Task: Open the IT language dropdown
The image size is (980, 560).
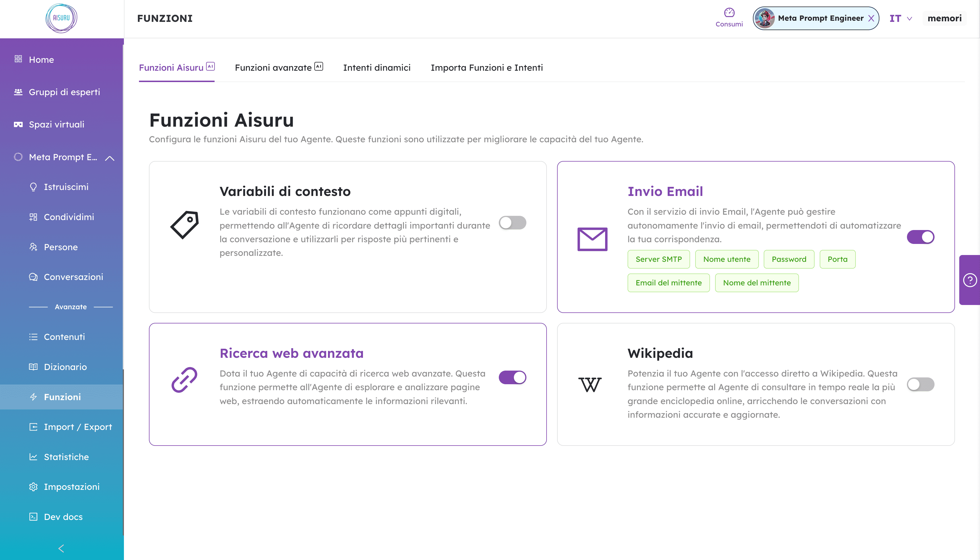Action: [x=901, y=18]
